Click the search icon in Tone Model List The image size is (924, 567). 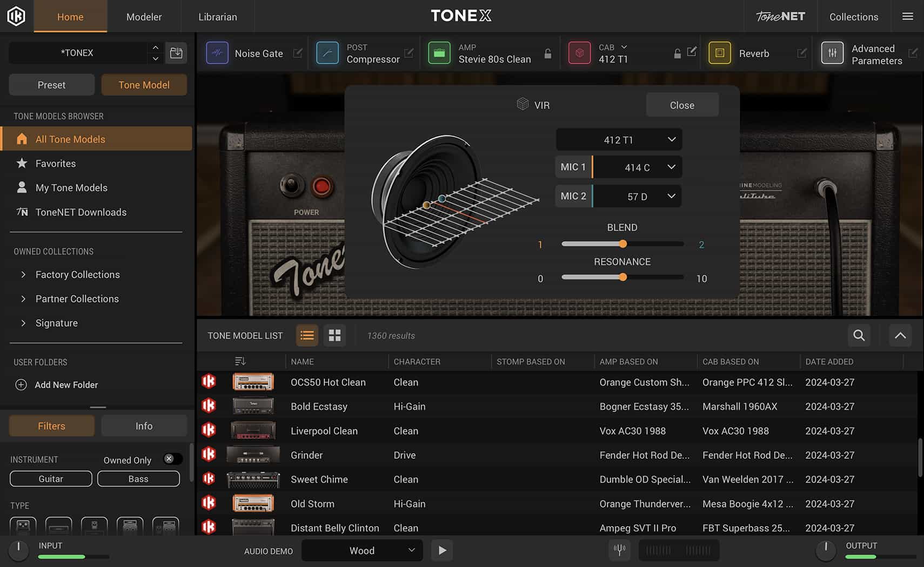point(859,335)
